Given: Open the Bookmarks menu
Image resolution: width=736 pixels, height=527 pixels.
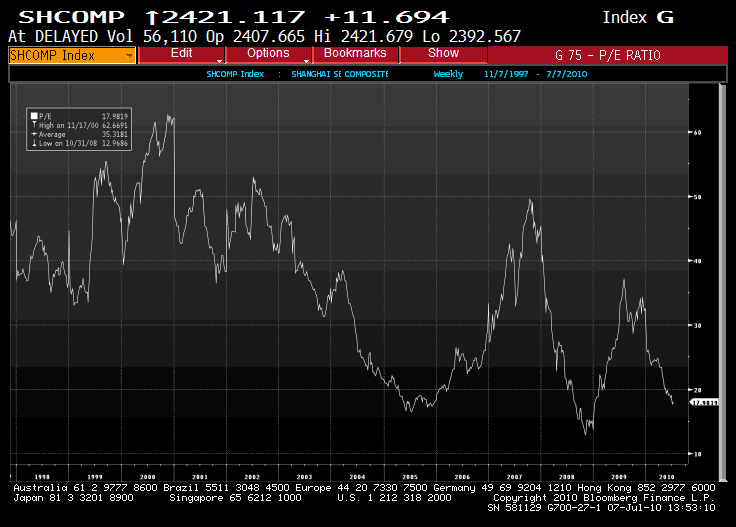Looking at the screenshot, I should point(355,53).
